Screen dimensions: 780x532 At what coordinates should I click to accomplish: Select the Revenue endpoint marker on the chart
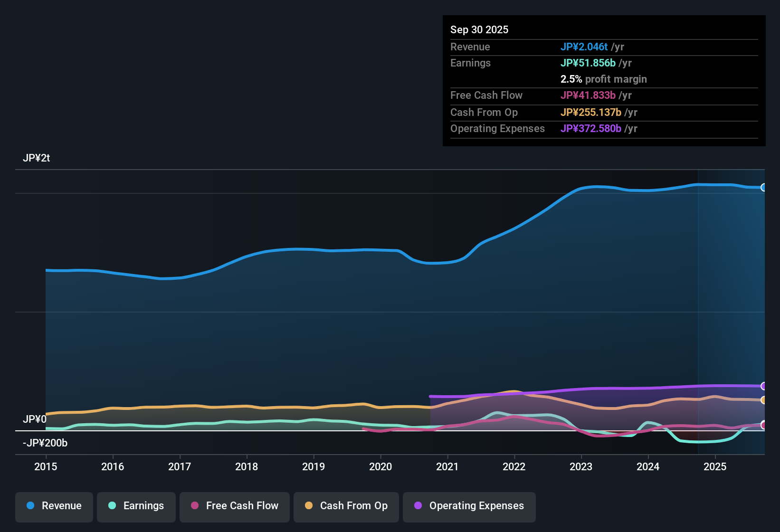(x=764, y=188)
